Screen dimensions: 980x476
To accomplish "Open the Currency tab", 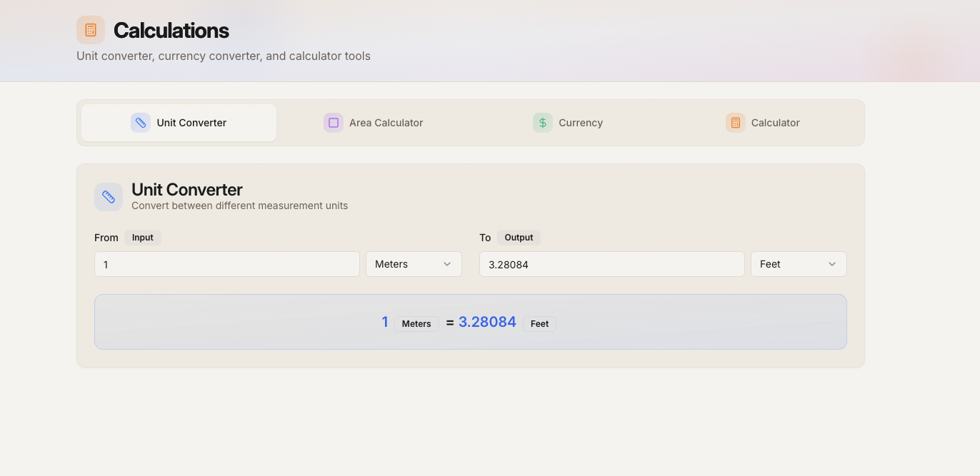I will [x=568, y=123].
